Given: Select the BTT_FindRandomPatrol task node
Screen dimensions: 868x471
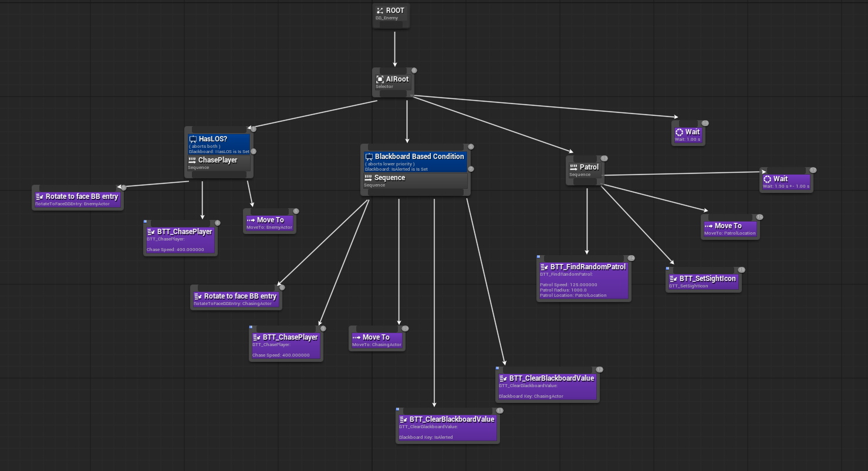Looking at the screenshot, I should coord(583,279).
